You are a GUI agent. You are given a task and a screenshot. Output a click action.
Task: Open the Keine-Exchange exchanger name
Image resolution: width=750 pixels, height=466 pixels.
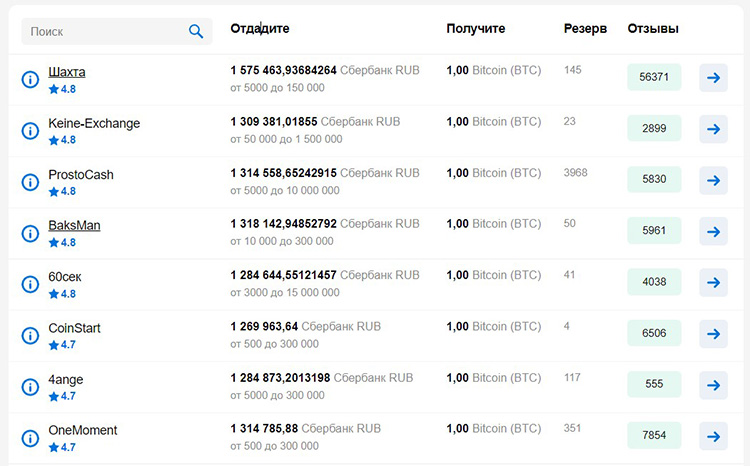[x=94, y=123]
